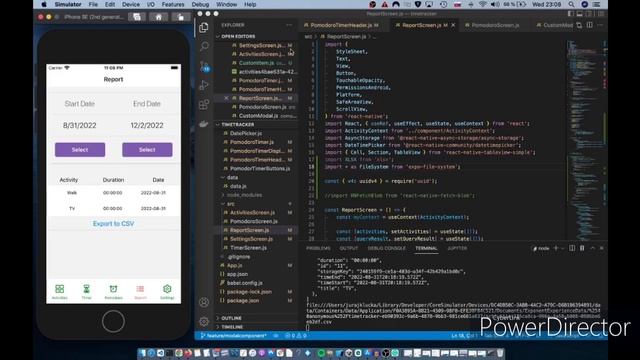Add a new terminal with the plus icon
The width and height of the screenshot is (640, 360).
(x=555, y=248)
